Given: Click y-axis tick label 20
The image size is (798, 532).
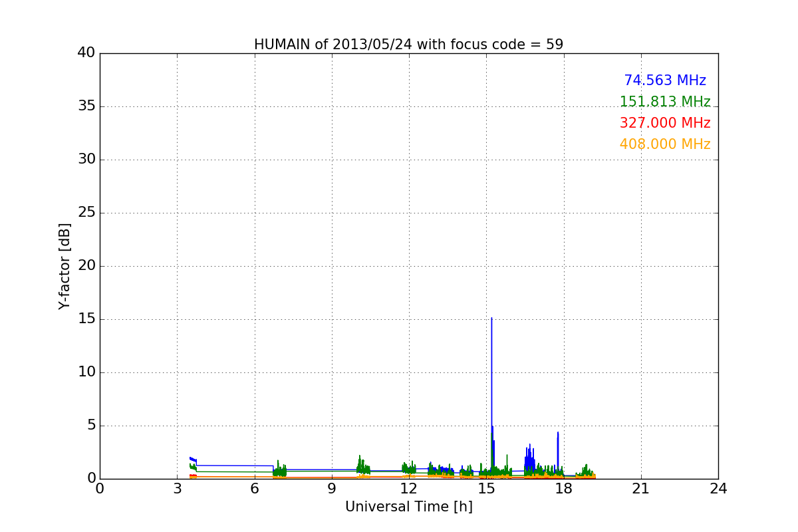Looking at the screenshot, I should click(86, 266).
